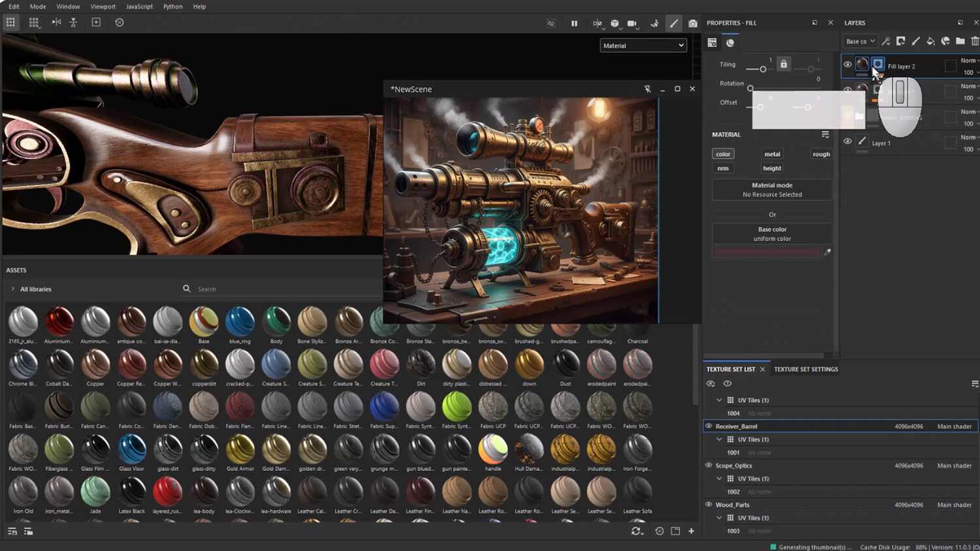Toggle the nrm channel button
This screenshot has height=551, width=980.
723,168
